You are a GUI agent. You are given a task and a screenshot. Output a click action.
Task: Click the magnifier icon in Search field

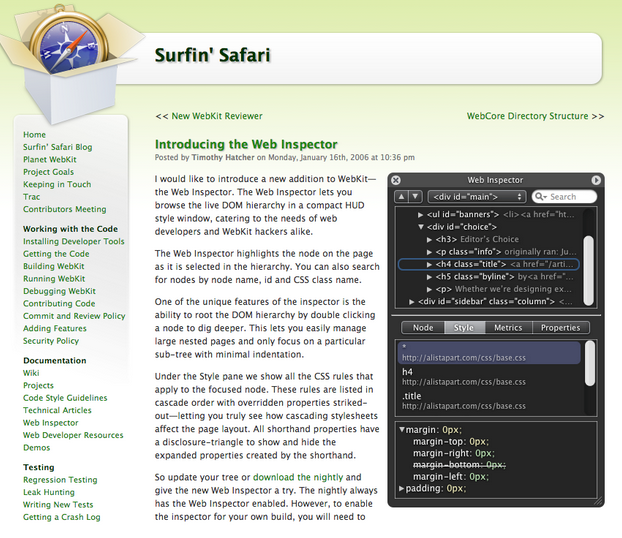[x=540, y=196]
